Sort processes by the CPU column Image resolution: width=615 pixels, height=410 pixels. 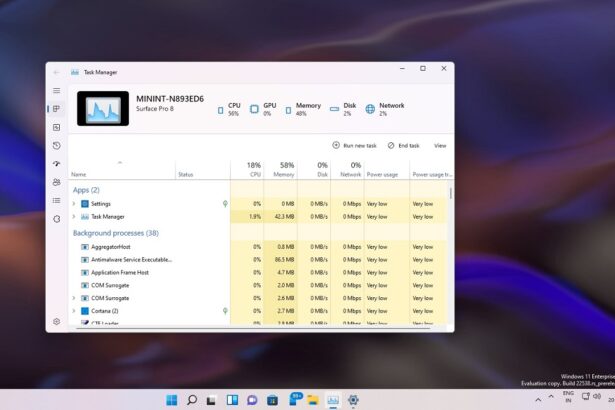tap(254, 169)
